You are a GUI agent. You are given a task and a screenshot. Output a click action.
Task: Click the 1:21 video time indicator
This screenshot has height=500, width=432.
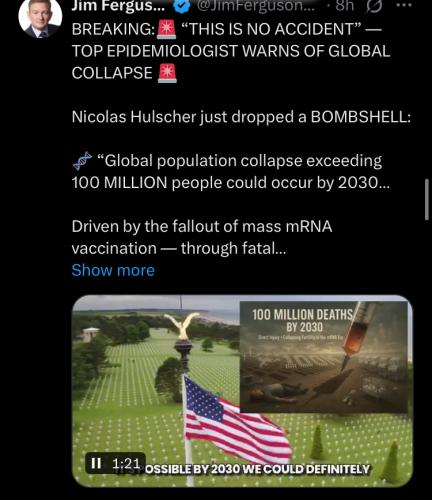126,463
